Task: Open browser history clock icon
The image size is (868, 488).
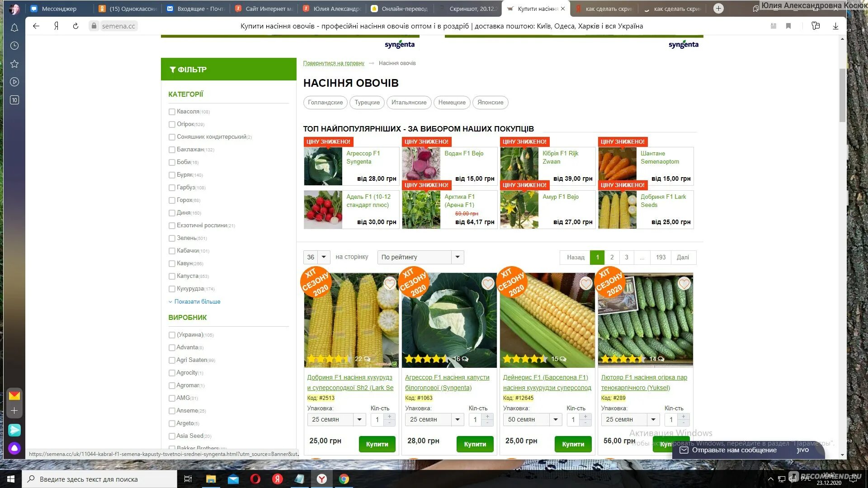Action: (14, 46)
